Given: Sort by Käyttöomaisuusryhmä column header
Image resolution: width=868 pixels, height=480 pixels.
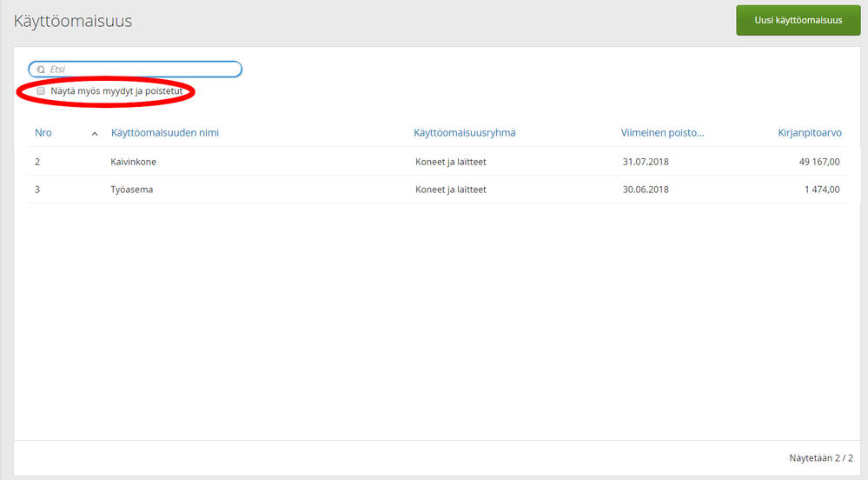Looking at the screenshot, I should pyautogui.click(x=465, y=133).
